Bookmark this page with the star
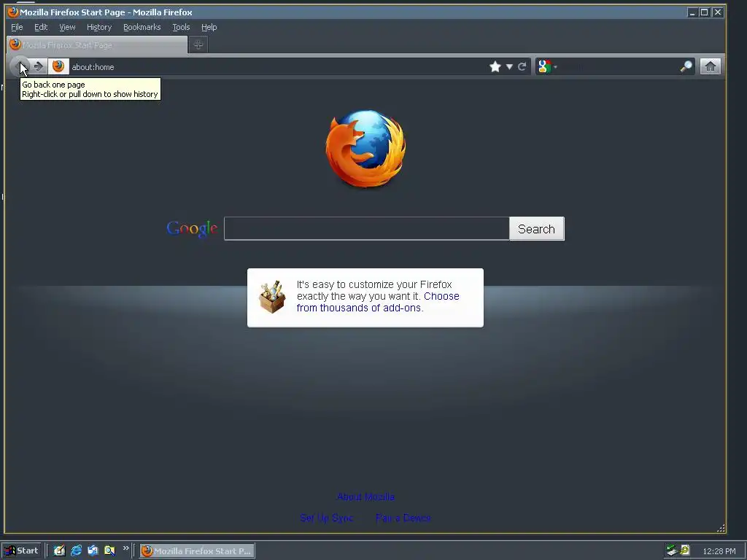The width and height of the screenshot is (747, 560). (495, 66)
